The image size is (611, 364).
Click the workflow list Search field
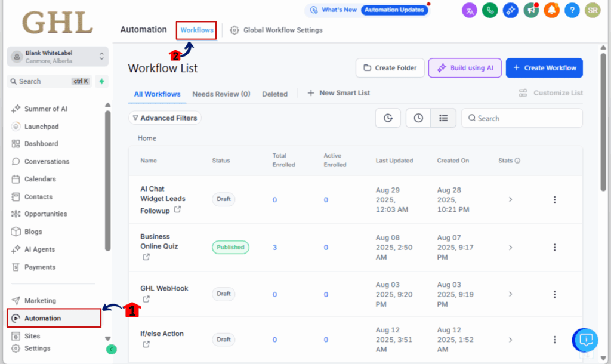click(x=521, y=118)
